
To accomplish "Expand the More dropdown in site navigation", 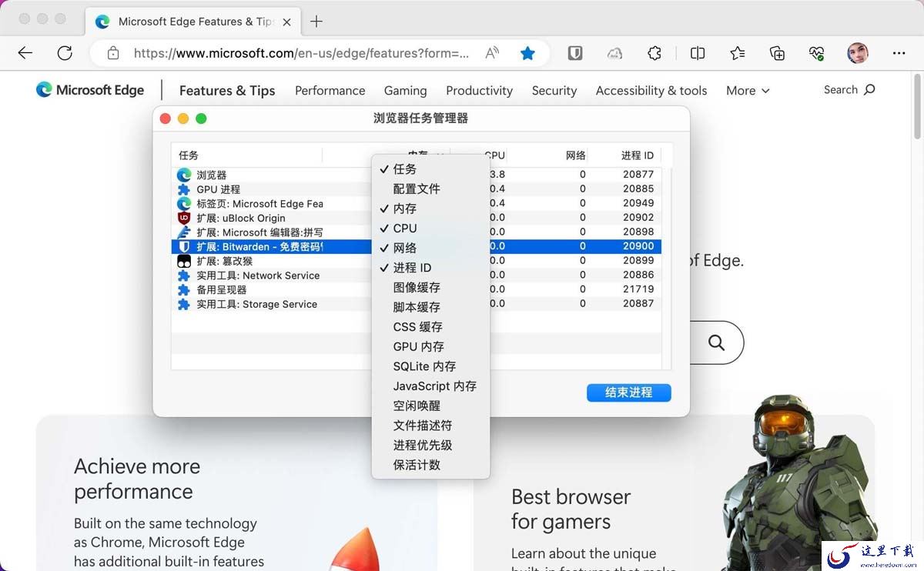I will 748,90.
